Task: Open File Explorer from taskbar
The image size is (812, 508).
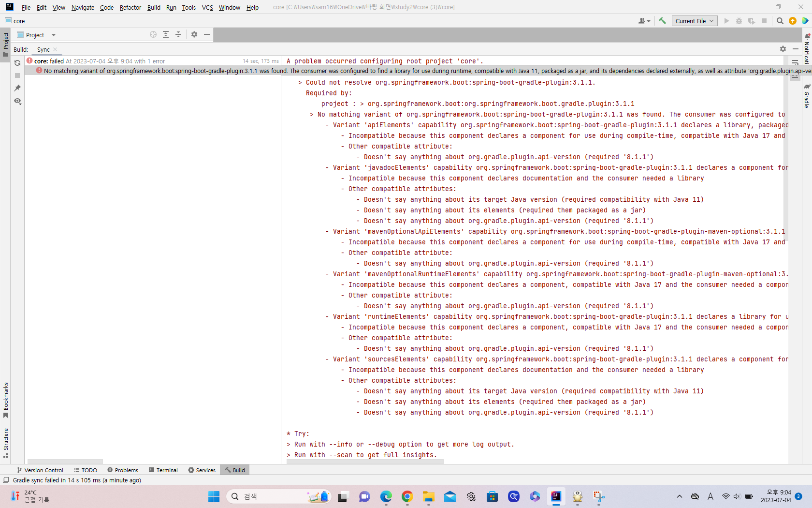Action: click(x=428, y=496)
